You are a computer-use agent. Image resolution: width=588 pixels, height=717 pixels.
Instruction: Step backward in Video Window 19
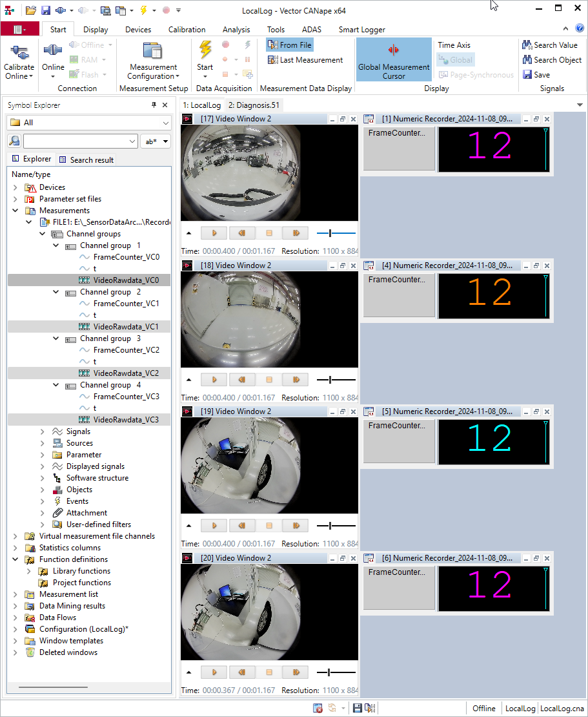[241, 526]
